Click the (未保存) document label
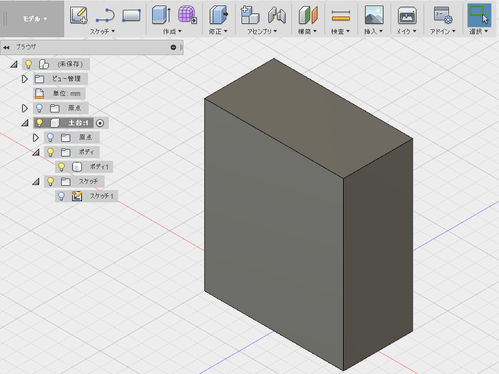This screenshot has width=499, height=374. 70,64
